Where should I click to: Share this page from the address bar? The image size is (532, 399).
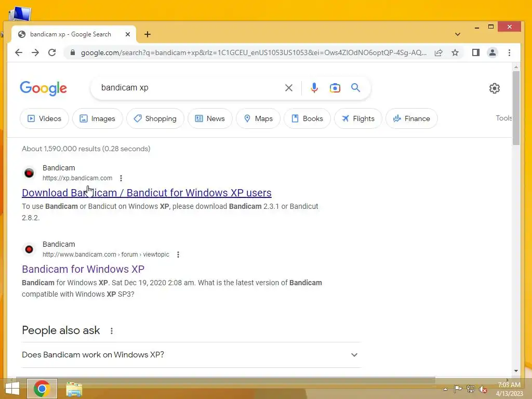tap(438, 52)
